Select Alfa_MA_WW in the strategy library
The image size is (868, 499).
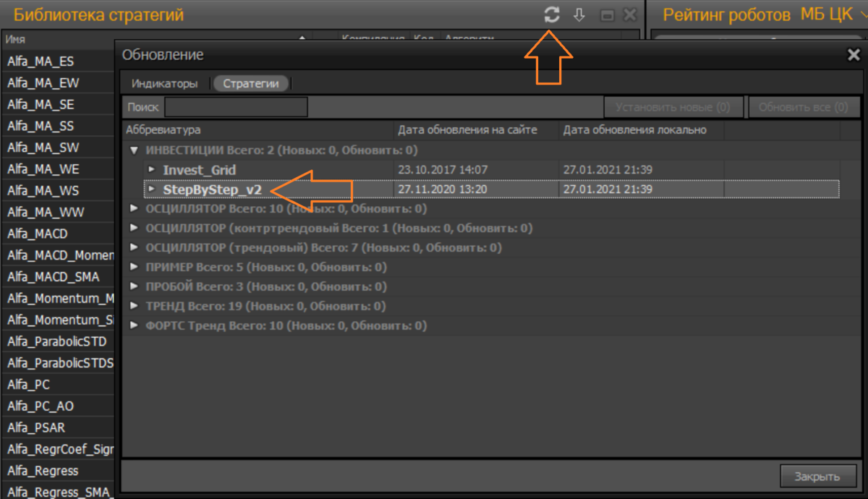44,212
